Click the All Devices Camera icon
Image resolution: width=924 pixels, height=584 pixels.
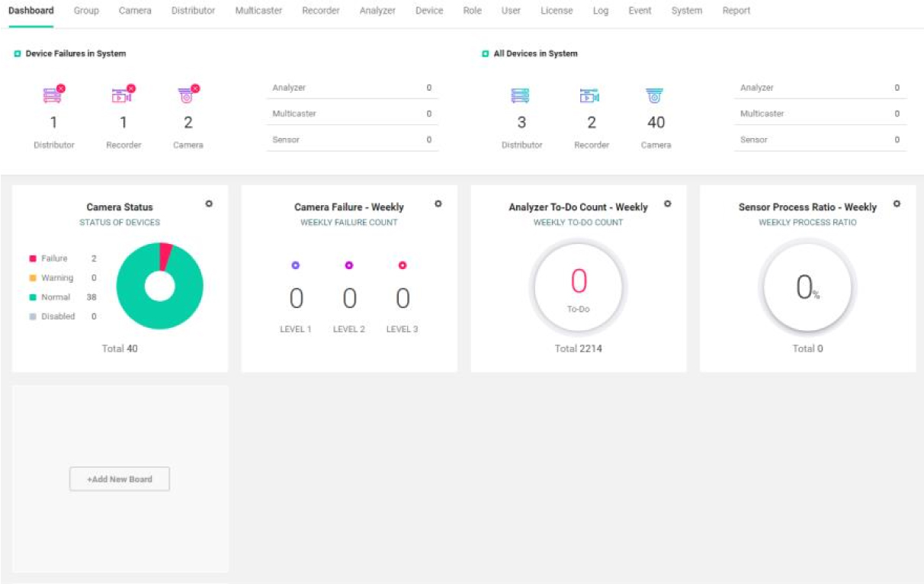[x=655, y=96]
